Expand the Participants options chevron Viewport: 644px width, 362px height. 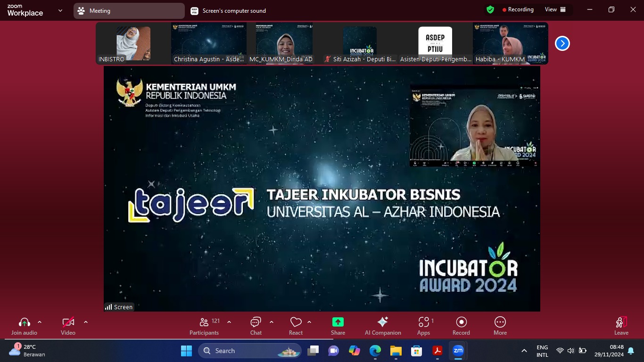click(229, 322)
